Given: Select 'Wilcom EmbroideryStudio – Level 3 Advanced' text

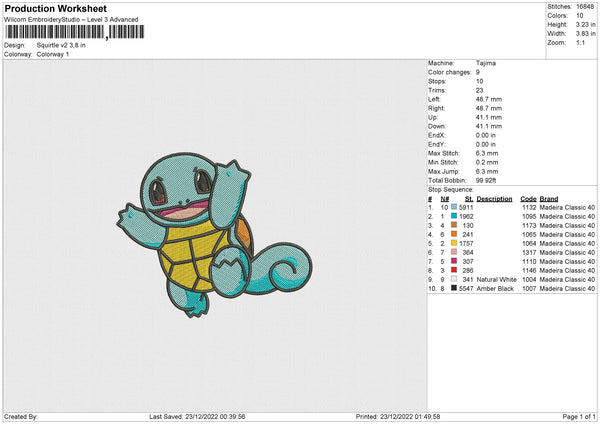Looking at the screenshot, I should tap(71, 20).
